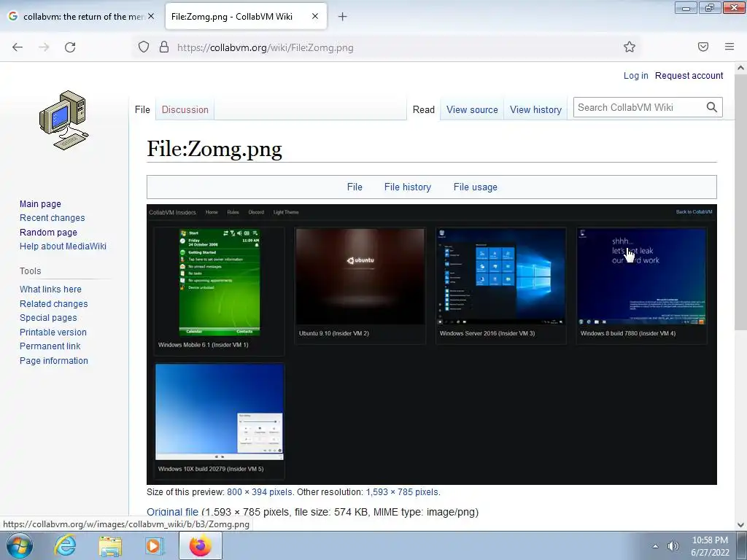Switch to the collabvm Google search tab

tap(82, 16)
